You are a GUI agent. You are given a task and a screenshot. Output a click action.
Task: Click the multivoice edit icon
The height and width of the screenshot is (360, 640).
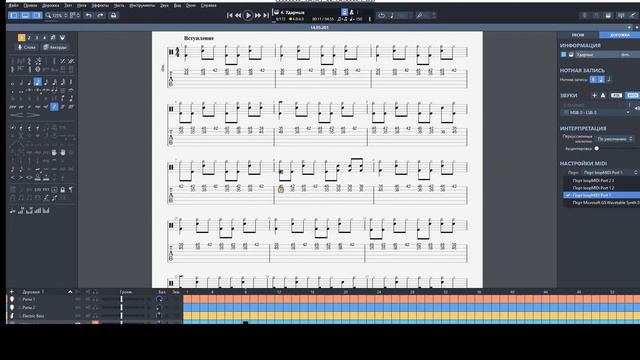[x=53, y=38]
